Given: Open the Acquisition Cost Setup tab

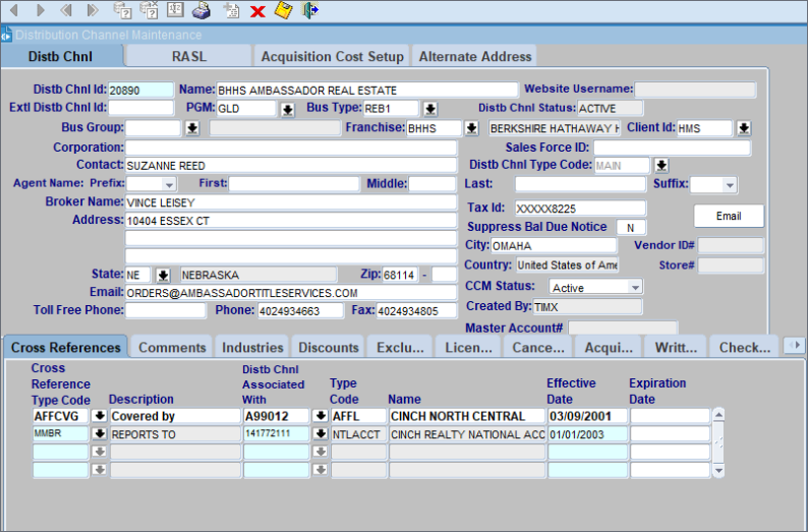Looking at the screenshot, I should tap(332, 56).
